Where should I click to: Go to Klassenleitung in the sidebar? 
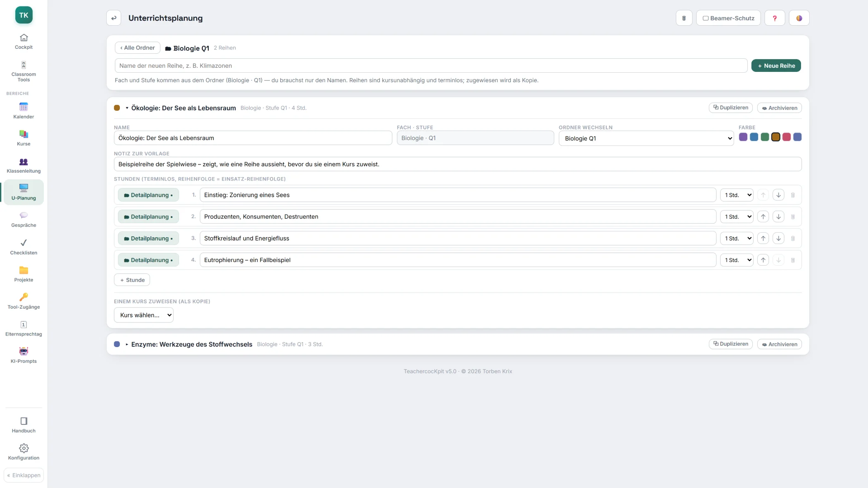(24, 165)
